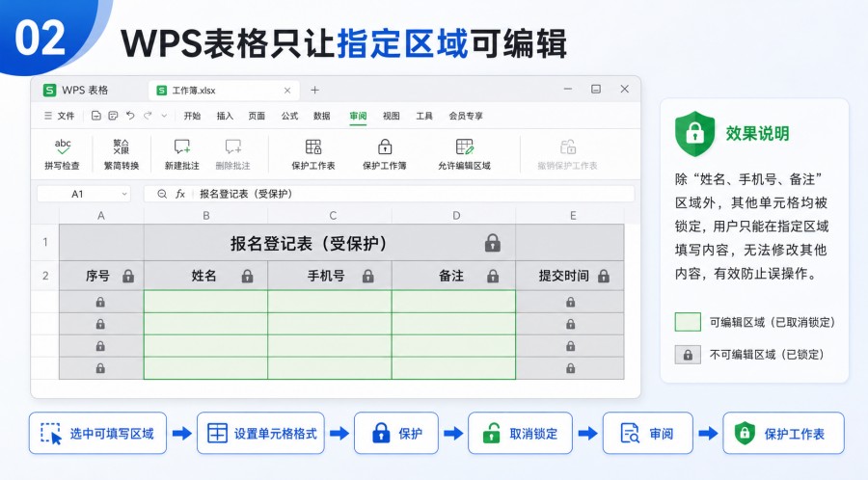The image size is (868, 480).
Task: Run the 拼写检查 spell check tool
Action: pos(63,153)
